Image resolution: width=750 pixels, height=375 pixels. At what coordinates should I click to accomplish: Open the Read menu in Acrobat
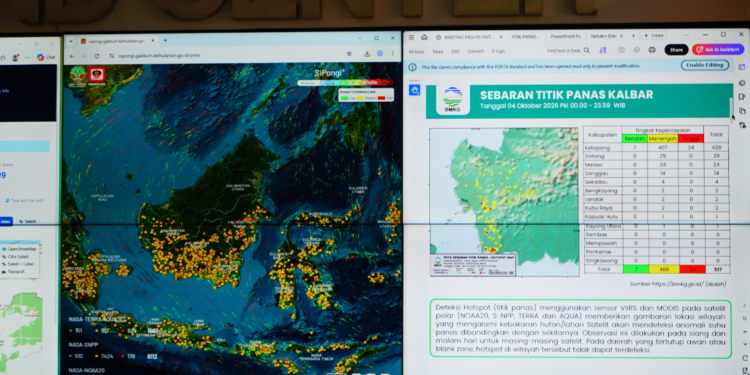pyautogui.click(x=438, y=52)
